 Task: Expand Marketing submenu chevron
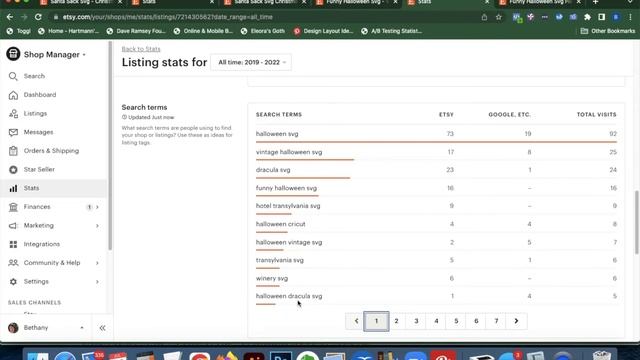[97, 226]
